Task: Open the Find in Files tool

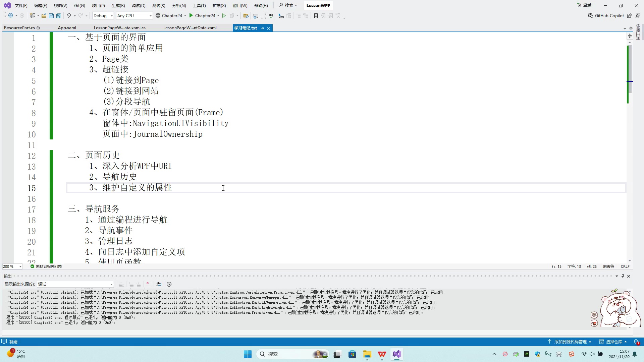Action: pos(246,15)
